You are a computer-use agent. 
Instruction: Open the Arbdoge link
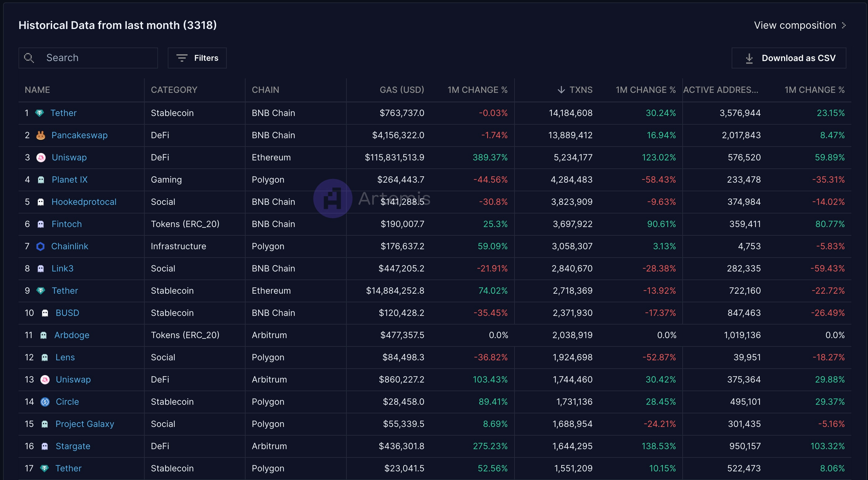point(72,335)
